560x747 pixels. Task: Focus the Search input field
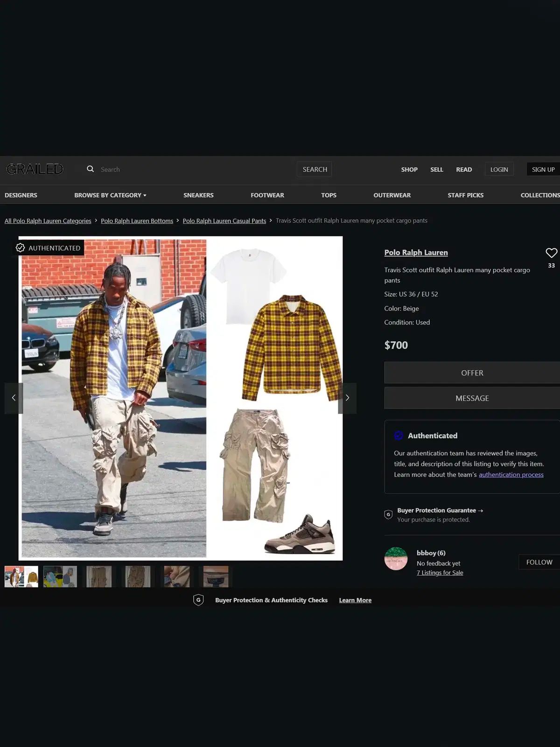pos(196,169)
